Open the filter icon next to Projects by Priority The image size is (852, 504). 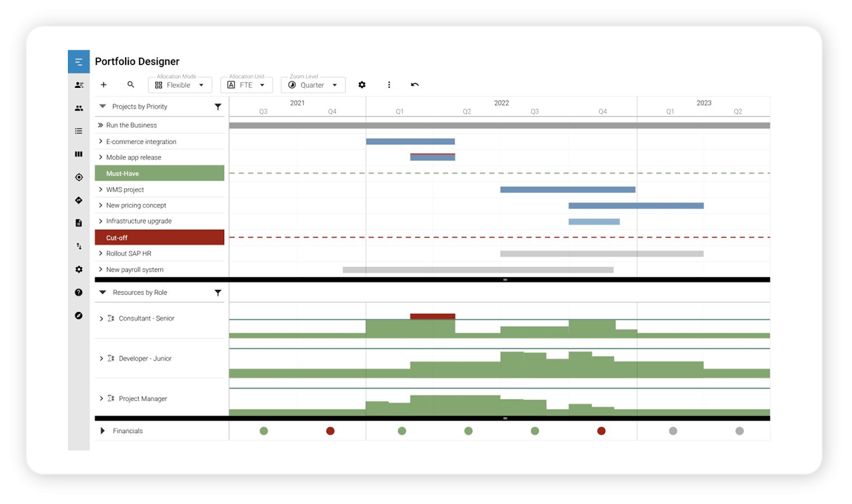(x=218, y=106)
